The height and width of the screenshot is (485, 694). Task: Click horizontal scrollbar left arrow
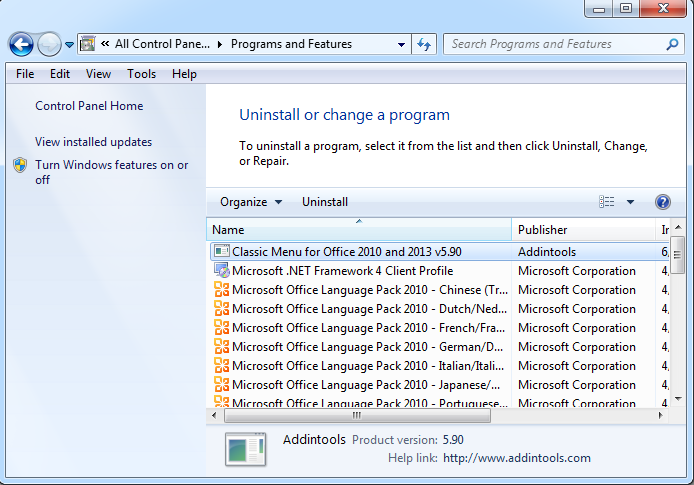(x=215, y=416)
